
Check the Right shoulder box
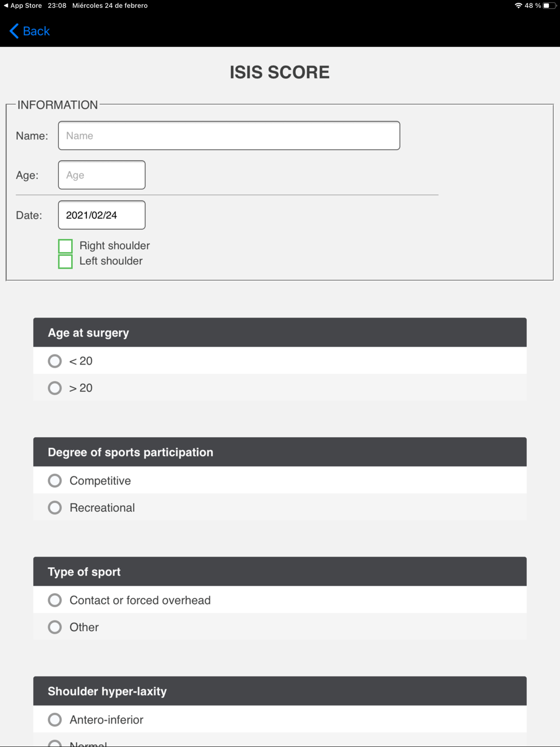pos(66,246)
